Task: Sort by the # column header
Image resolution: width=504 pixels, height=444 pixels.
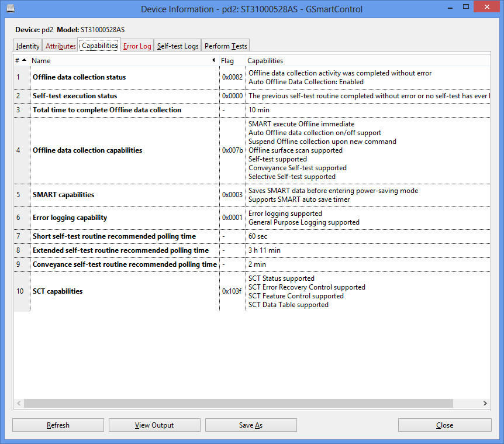Action: click(x=20, y=61)
